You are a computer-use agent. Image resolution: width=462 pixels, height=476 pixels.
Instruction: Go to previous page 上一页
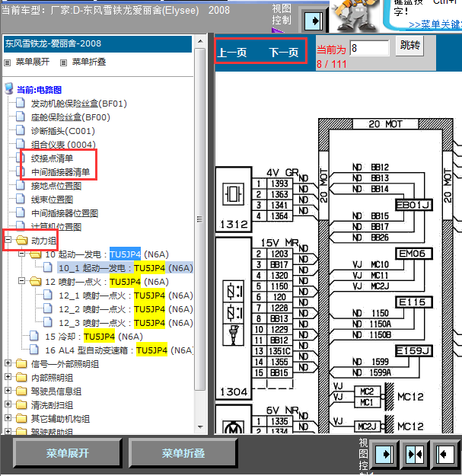tap(232, 53)
